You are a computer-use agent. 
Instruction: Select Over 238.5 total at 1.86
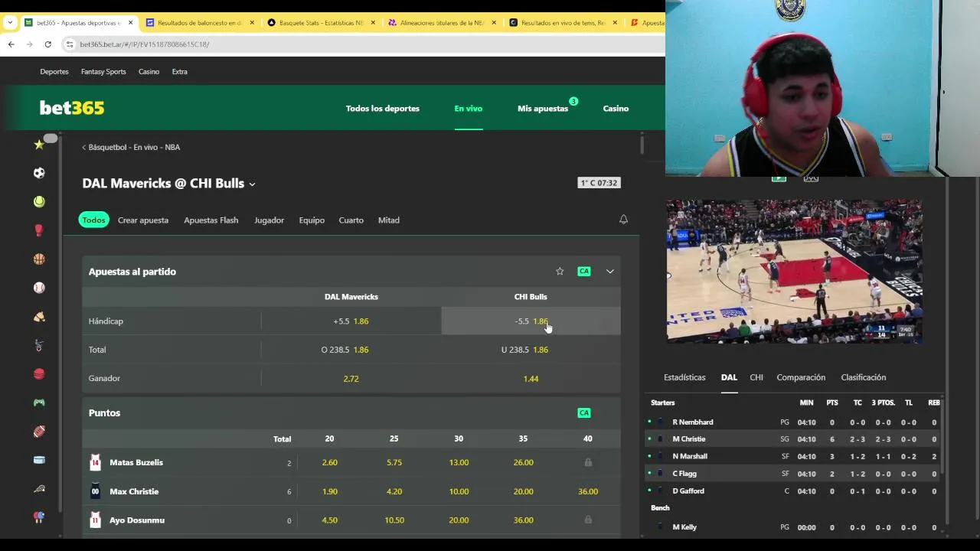[351, 350]
